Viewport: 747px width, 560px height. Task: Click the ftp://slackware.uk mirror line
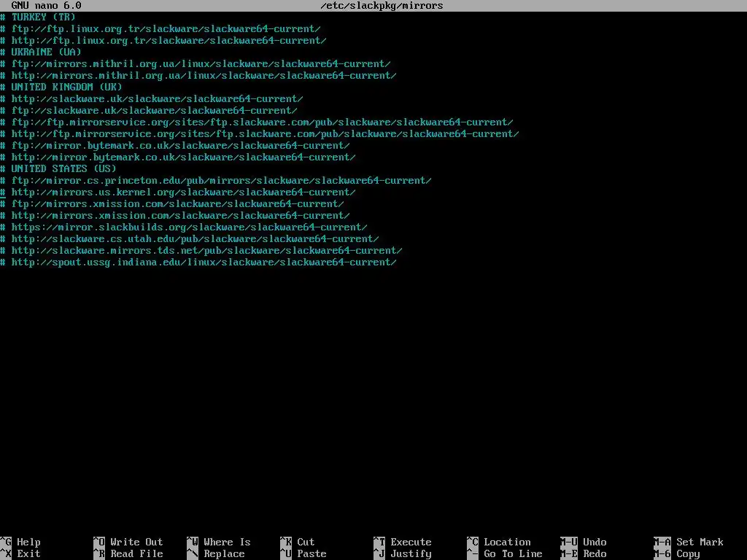149,111
